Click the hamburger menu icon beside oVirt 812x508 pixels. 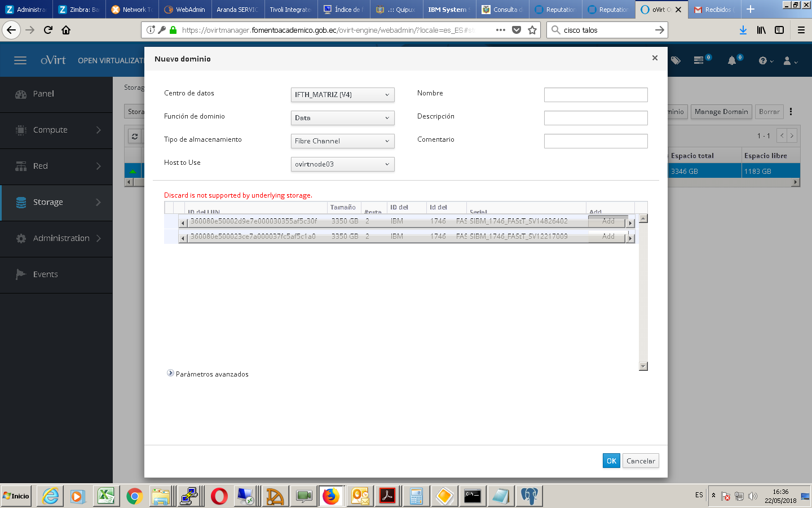pos(20,60)
